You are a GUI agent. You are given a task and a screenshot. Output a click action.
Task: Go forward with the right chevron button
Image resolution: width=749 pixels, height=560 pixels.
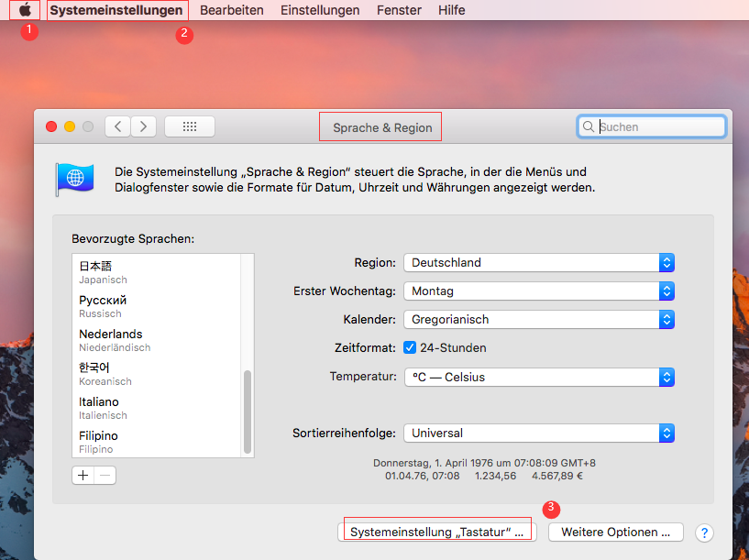tap(143, 126)
